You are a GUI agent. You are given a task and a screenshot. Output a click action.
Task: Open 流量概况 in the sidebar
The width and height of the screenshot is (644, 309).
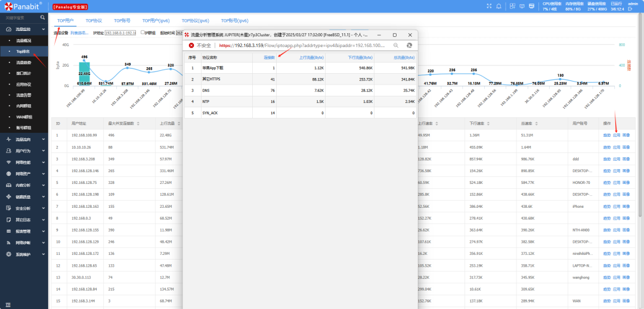(x=24, y=40)
